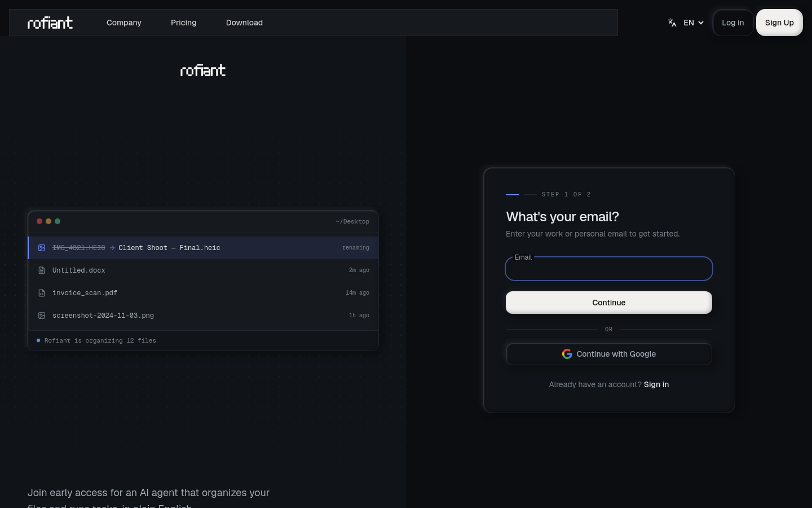
Task: Click the yellow window dot in preview
Action: 48,221
